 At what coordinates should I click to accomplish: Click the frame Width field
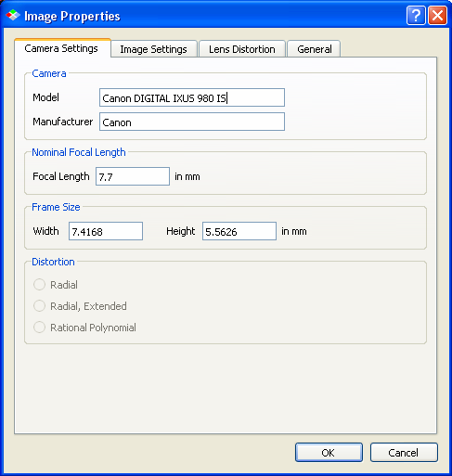point(106,231)
